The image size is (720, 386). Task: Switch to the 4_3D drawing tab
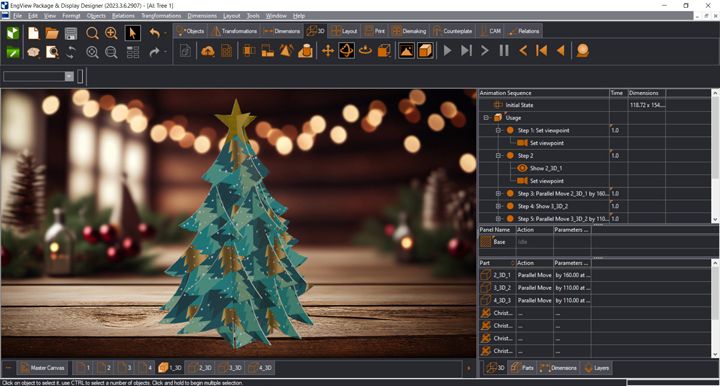[259, 368]
